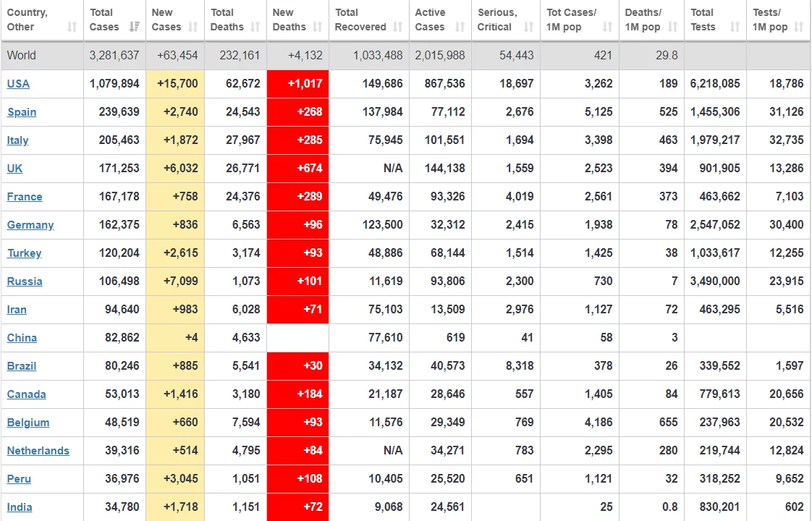
Task: Select the World row label
Action: click(x=21, y=56)
